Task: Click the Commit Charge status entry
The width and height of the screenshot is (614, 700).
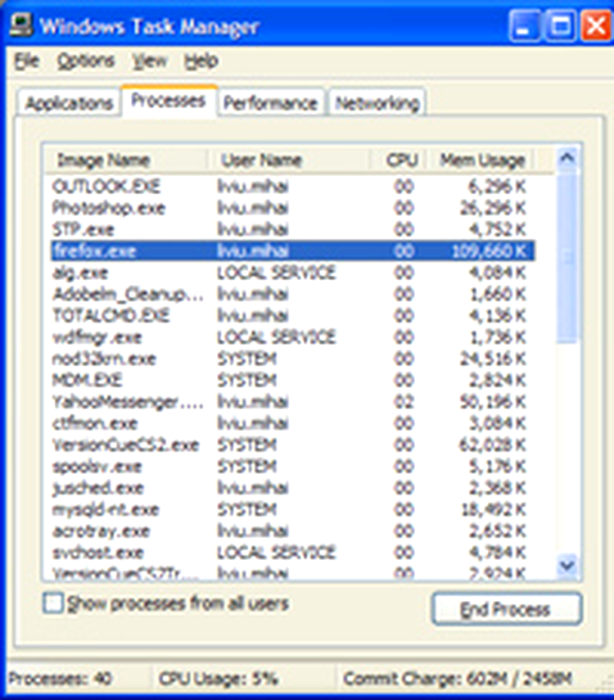Action: pyautogui.click(x=458, y=679)
